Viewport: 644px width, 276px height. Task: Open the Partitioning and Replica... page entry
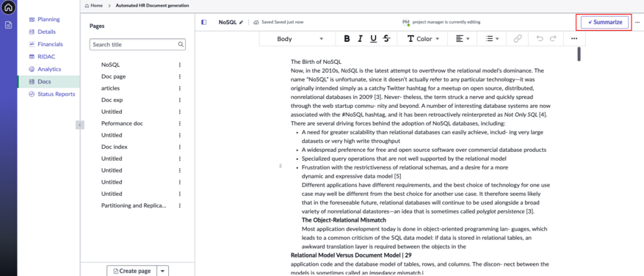click(134, 206)
